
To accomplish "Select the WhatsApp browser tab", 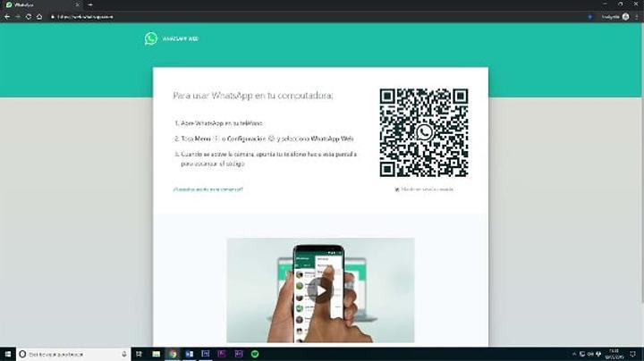I will point(36,4).
